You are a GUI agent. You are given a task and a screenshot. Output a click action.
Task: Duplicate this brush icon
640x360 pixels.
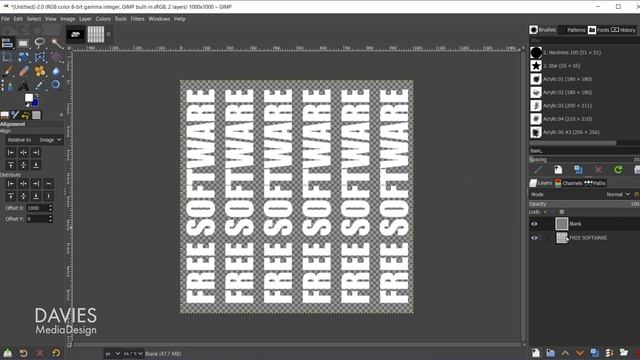coord(578,169)
